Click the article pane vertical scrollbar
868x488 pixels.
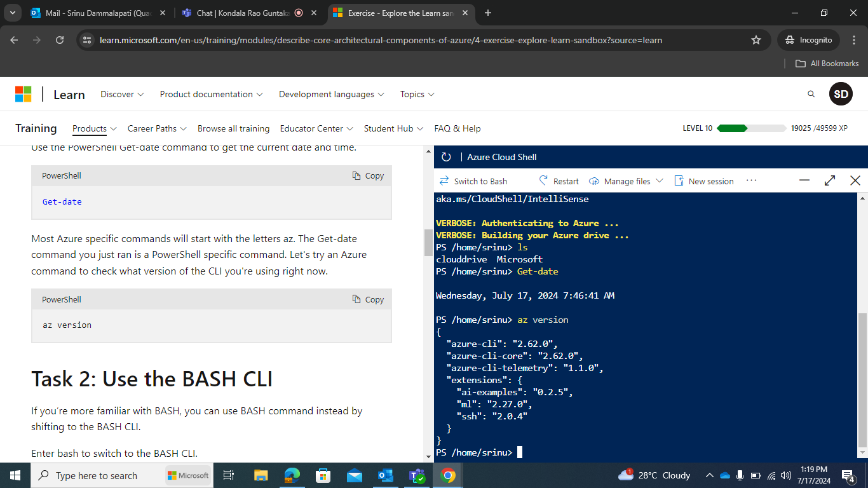tap(428, 242)
